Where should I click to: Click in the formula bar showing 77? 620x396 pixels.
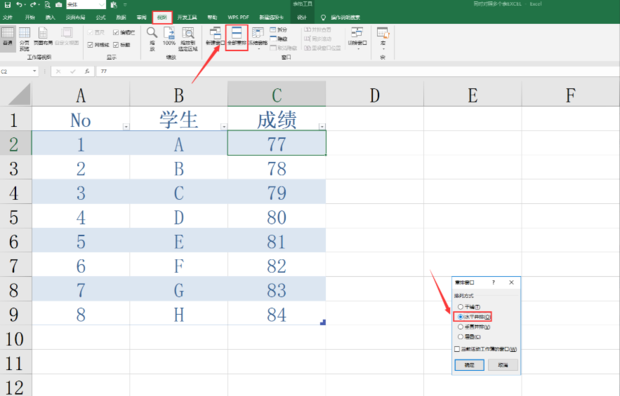(358, 71)
